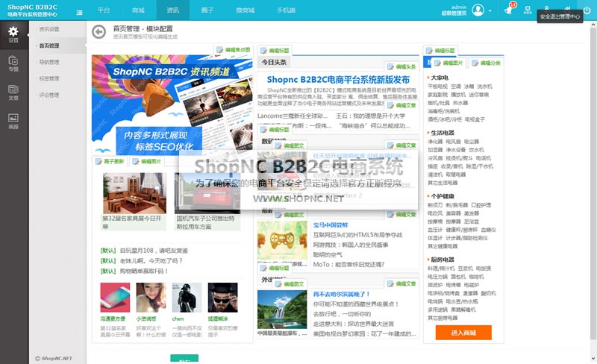
Task: Click the furniture thumbnail 第32届名家具展
Action: (x=134, y=193)
